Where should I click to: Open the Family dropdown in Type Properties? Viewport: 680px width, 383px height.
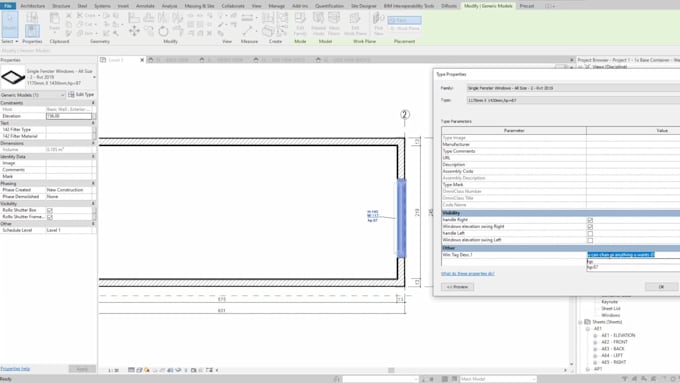573,88
